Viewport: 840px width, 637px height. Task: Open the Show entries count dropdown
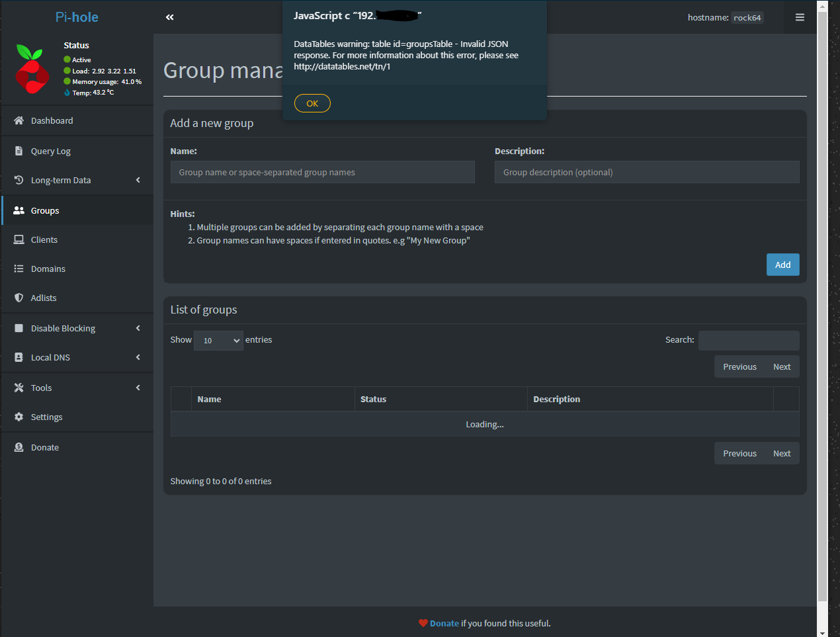coord(218,341)
